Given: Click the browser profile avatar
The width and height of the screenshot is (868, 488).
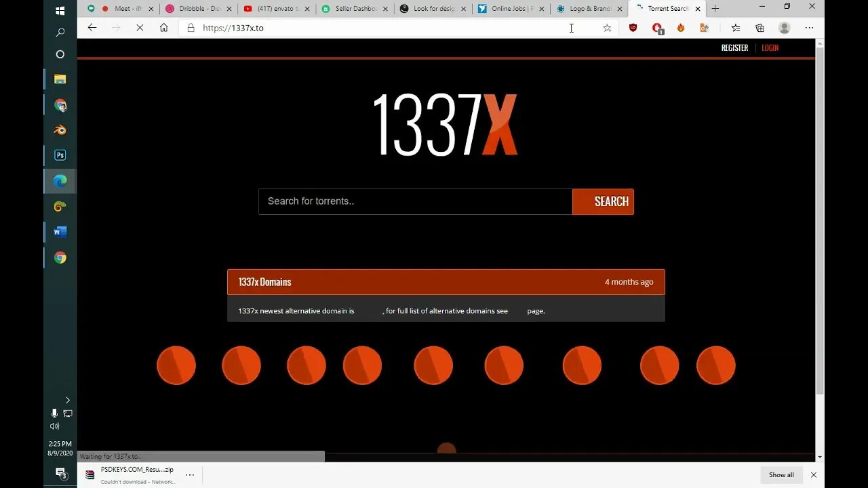Looking at the screenshot, I should coord(785,28).
